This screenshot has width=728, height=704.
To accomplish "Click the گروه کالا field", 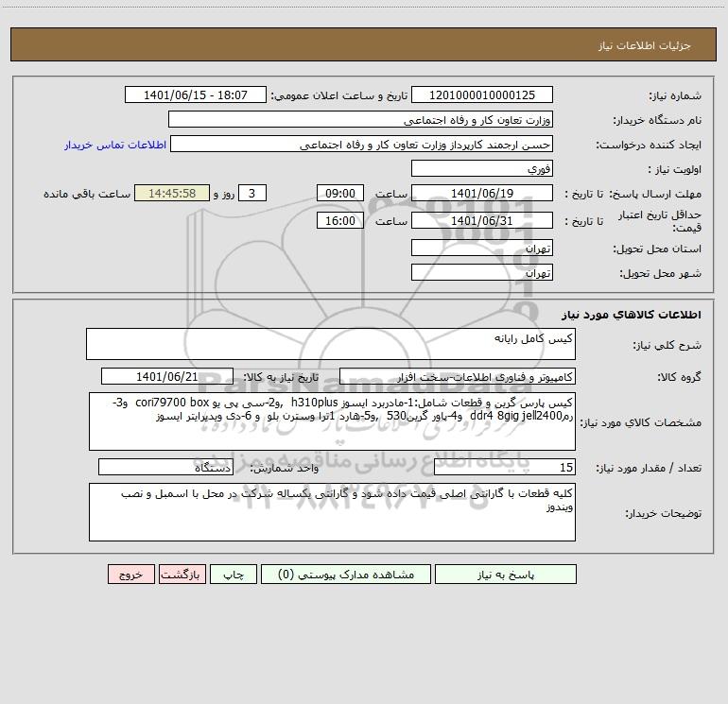I will click(458, 376).
